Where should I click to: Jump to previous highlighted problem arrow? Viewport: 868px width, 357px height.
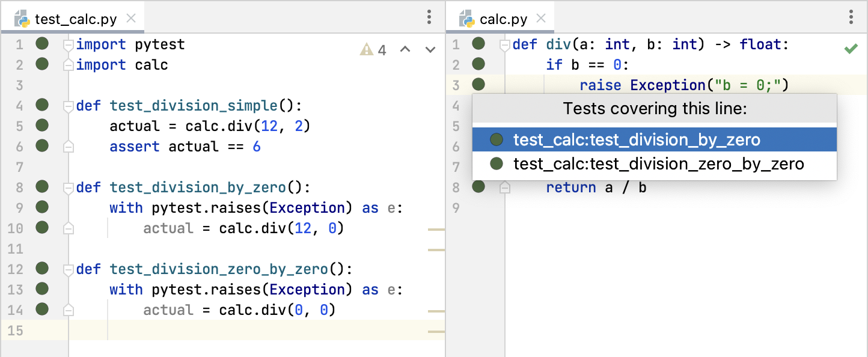click(x=405, y=49)
